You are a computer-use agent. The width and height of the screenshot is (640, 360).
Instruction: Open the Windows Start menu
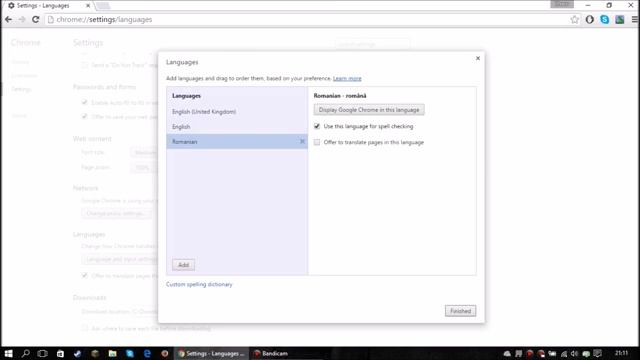point(8,353)
